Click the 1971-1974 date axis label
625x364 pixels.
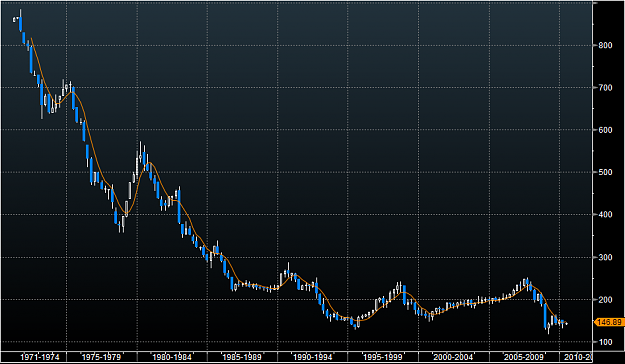[39, 357]
